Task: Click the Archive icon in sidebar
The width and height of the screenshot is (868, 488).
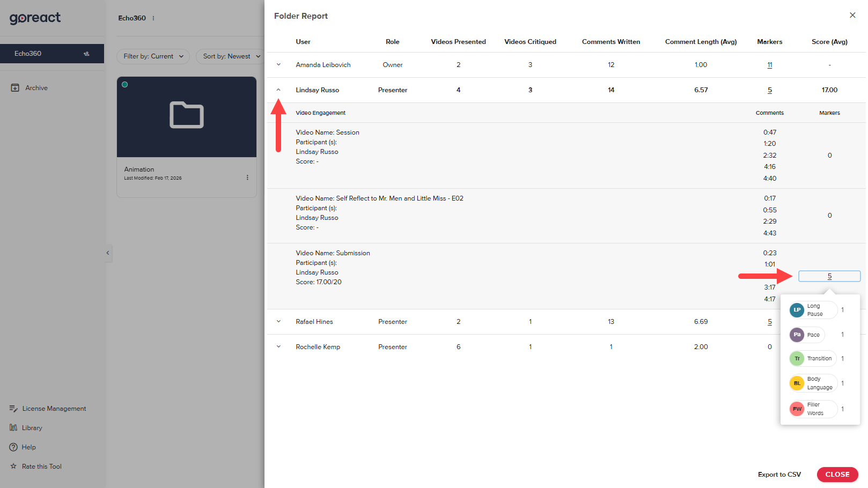Action: (15, 88)
